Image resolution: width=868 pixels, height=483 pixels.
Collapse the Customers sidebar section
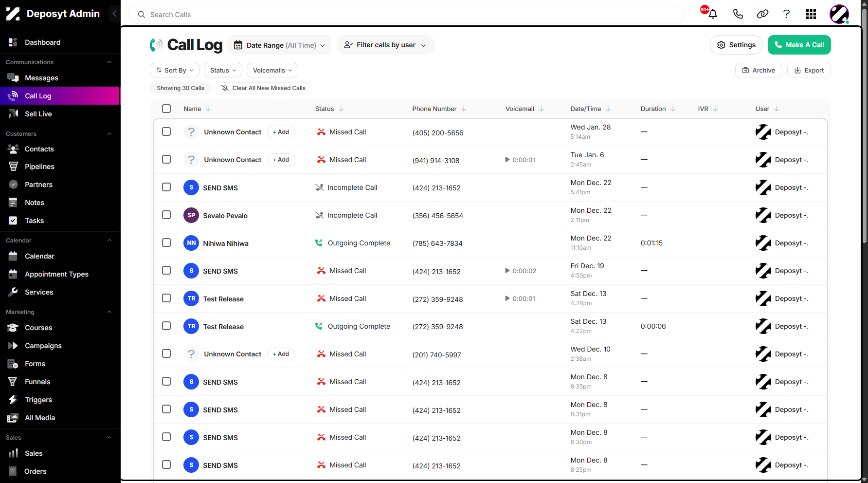(x=109, y=134)
